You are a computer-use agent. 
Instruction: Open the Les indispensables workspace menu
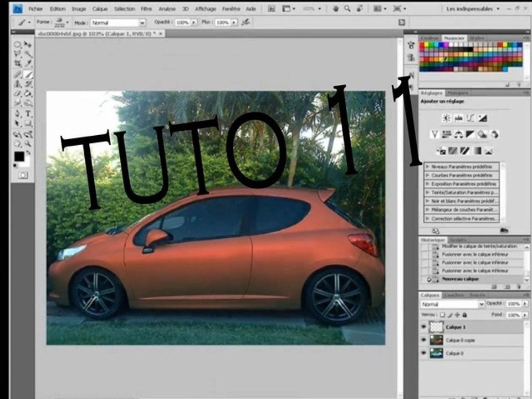point(473,9)
